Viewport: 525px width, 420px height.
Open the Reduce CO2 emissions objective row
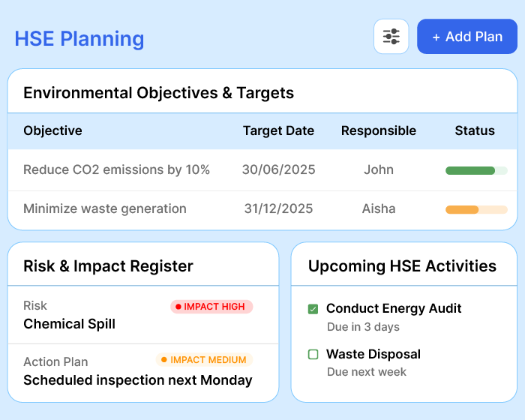tap(116, 170)
